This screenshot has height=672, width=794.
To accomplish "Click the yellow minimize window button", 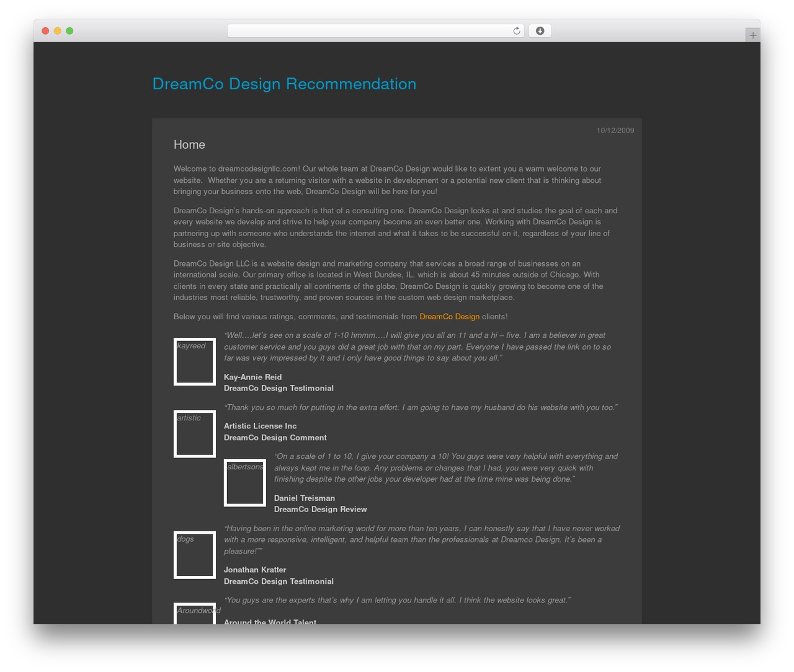I will pyautogui.click(x=58, y=31).
